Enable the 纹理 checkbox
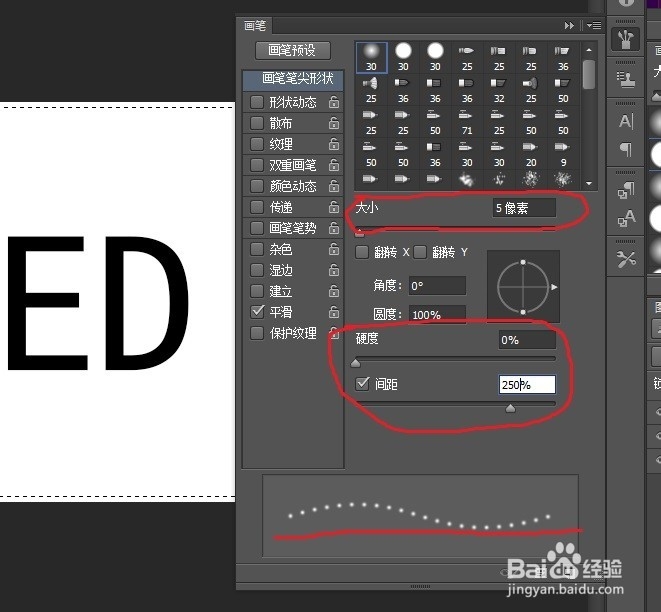This screenshot has width=661, height=612. pos(257,144)
